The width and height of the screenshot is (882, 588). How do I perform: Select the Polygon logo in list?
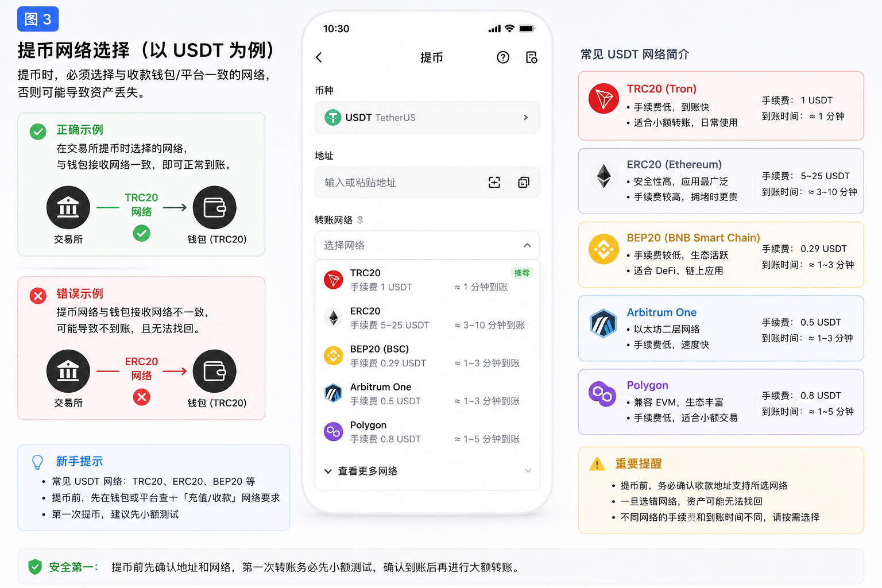333,431
